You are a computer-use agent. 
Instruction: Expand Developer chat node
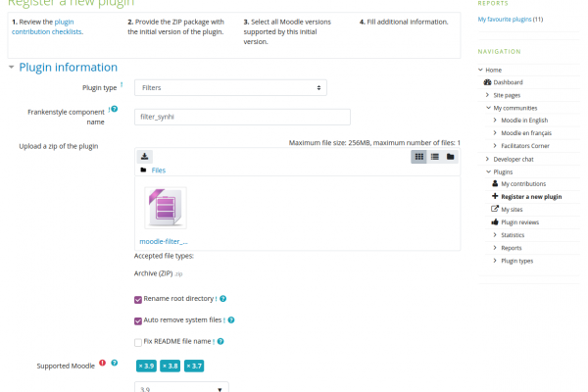click(x=487, y=159)
